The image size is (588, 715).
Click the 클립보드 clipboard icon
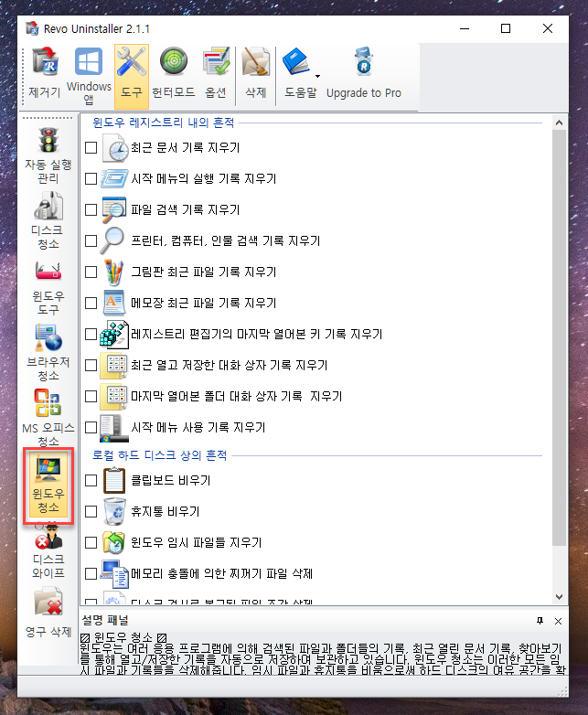tap(114, 480)
